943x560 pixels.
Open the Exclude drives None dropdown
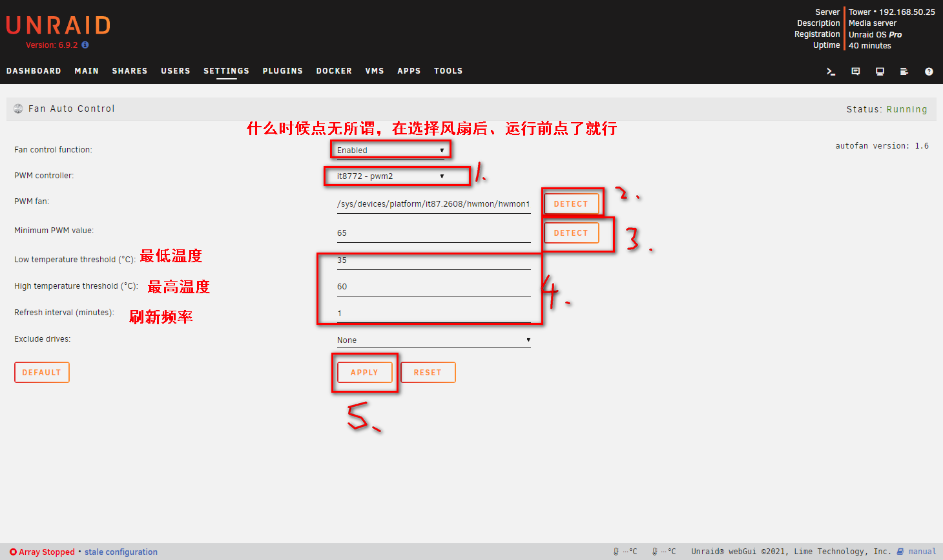click(x=433, y=340)
